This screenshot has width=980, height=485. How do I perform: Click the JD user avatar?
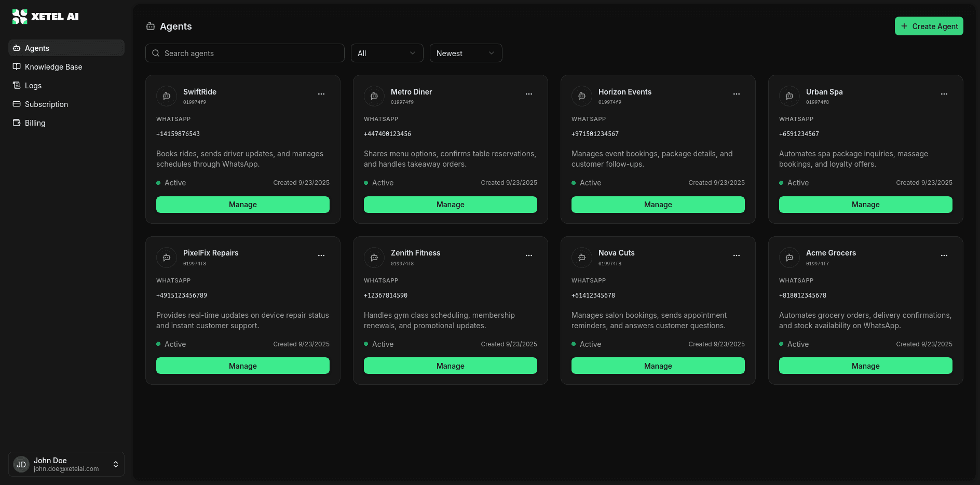pos(21,464)
